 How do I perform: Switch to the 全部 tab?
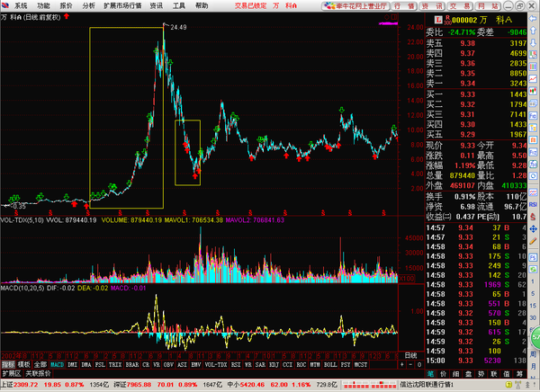pos(40,364)
